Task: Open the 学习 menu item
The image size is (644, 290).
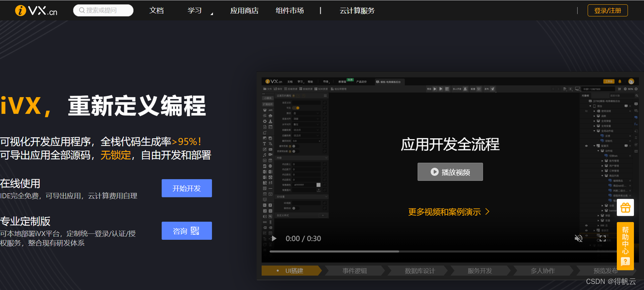Action: click(x=195, y=10)
